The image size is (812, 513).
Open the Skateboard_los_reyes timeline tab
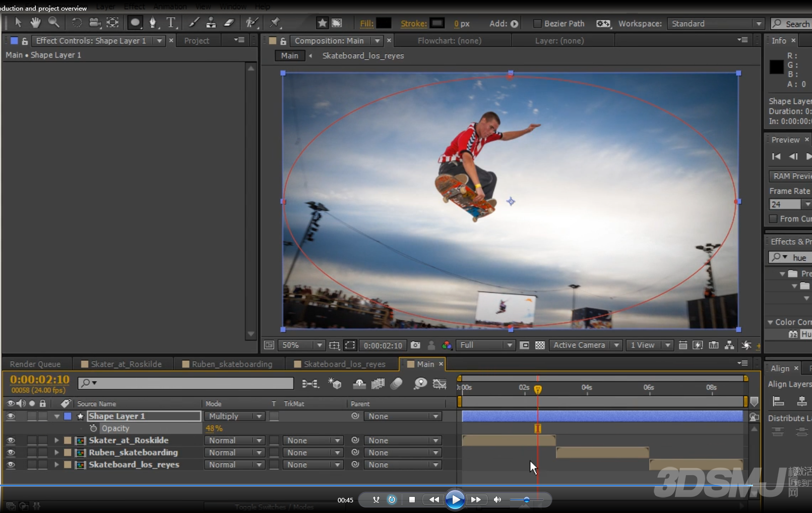pos(340,364)
